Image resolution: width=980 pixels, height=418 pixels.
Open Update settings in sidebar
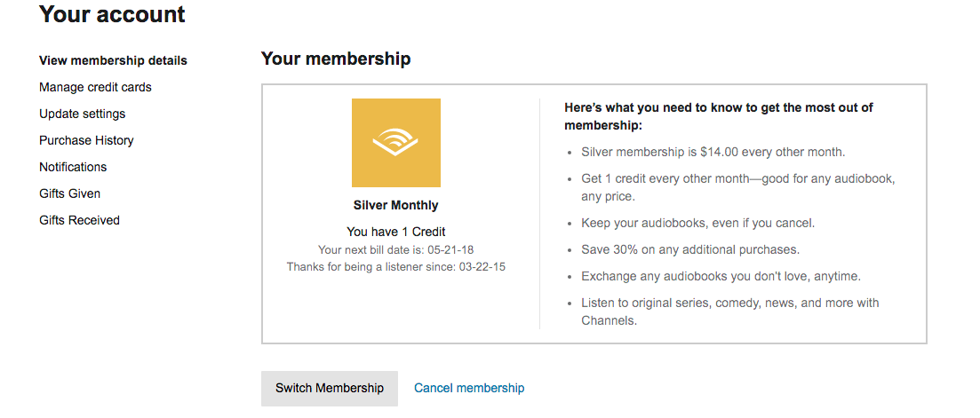82,114
